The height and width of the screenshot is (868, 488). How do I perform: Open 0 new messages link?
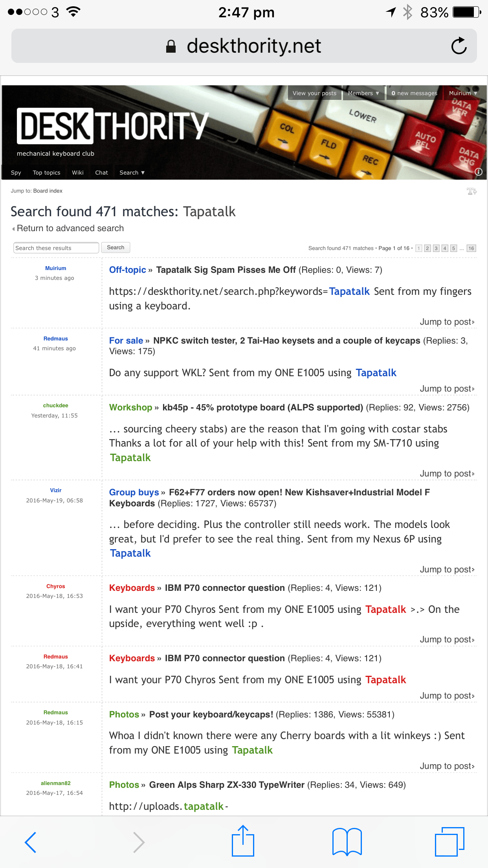click(x=414, y=93)
